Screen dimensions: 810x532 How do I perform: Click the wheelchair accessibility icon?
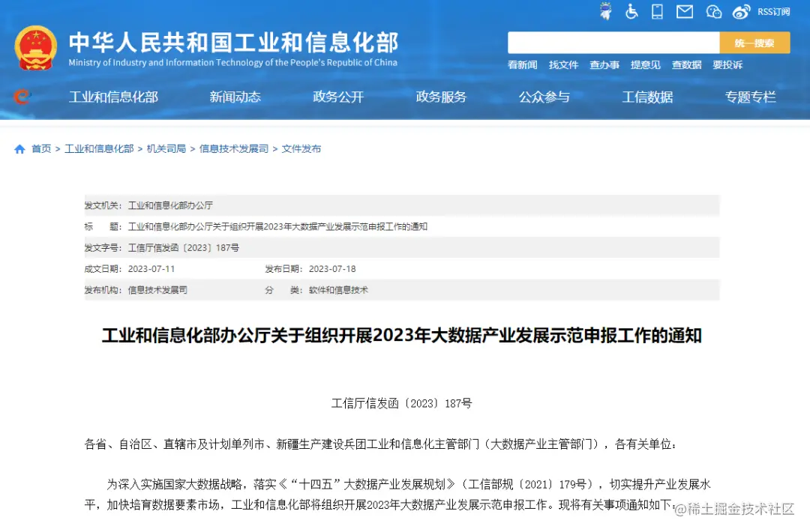pyautogui.click(x=632, y=11)
